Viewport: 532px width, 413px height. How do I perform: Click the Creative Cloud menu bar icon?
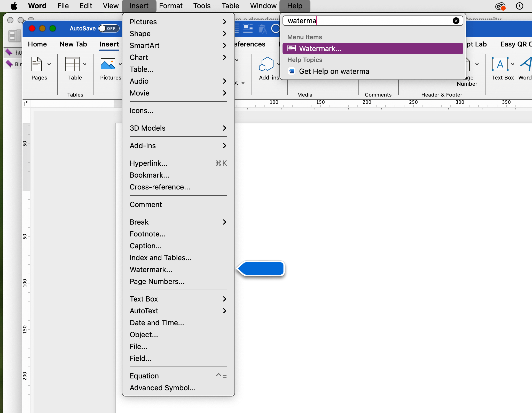click(500, 6)
